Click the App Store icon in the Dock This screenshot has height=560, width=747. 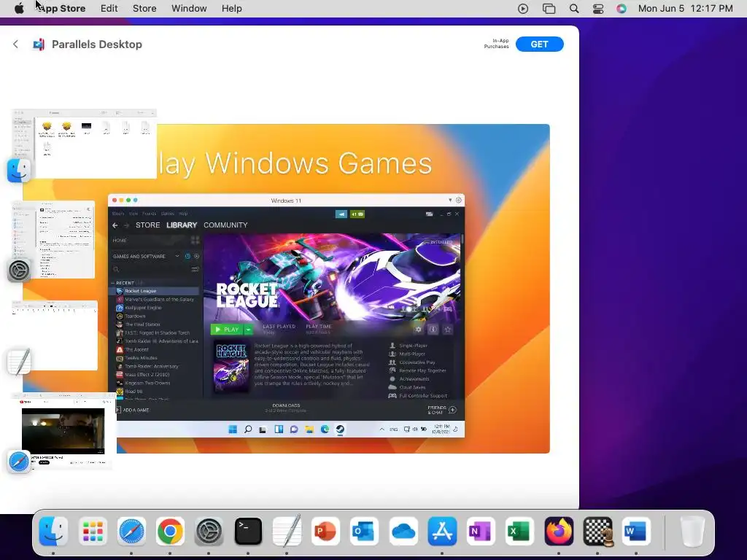pyautogui.click(x=442, y=531)
